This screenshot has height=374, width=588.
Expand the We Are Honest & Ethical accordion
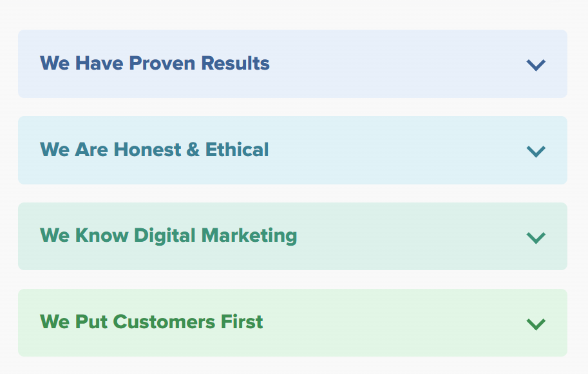tap(292, 150)
